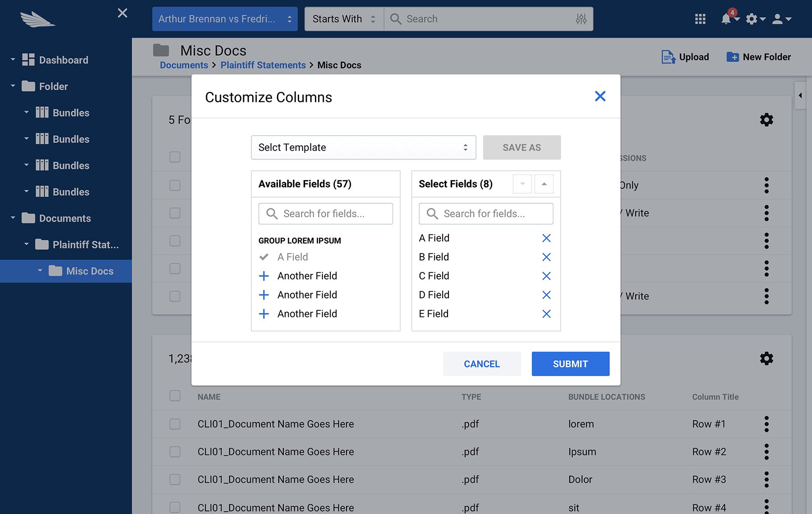This screenshot has height=514, width=812.
Task: Click the New Folder icon
Action: pyautogui.click(x=733, y=57)
